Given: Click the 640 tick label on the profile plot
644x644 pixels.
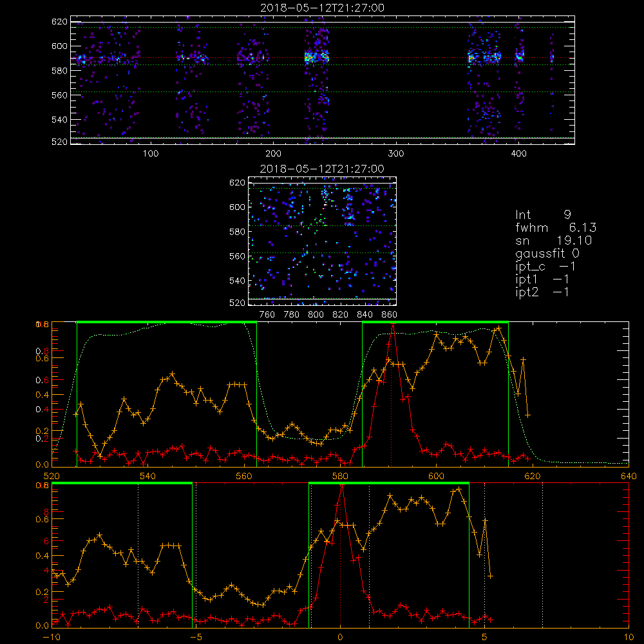Looking at the screenshot, I should tap(629, 476).
